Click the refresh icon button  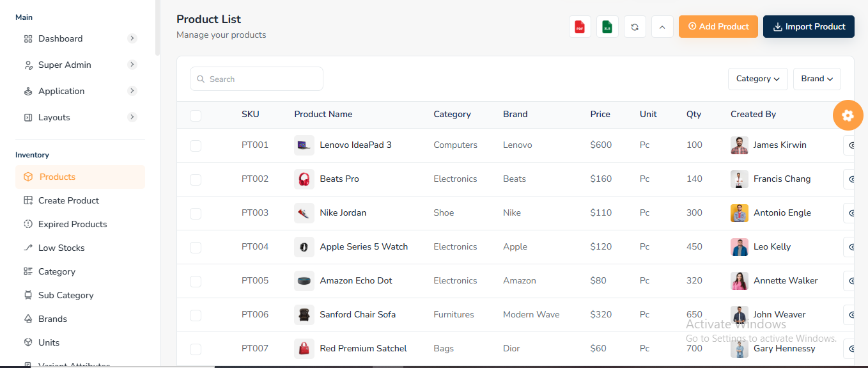635,27
